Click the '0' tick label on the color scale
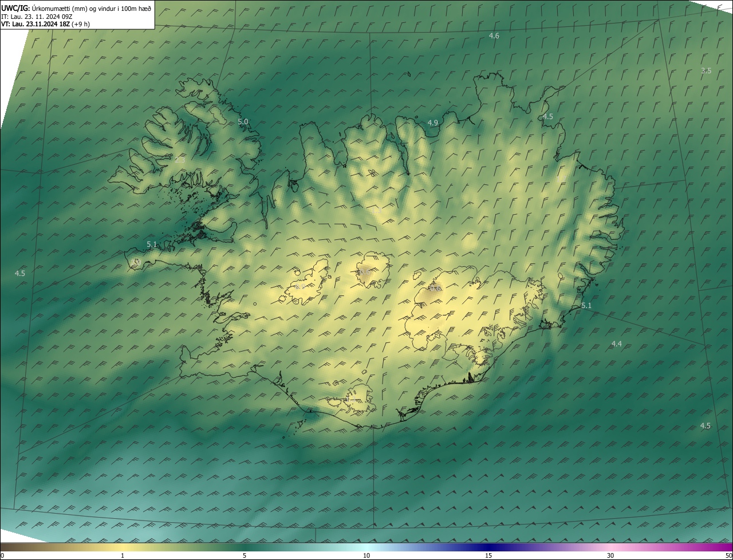The image size is (733, 560). click(2, 556)
